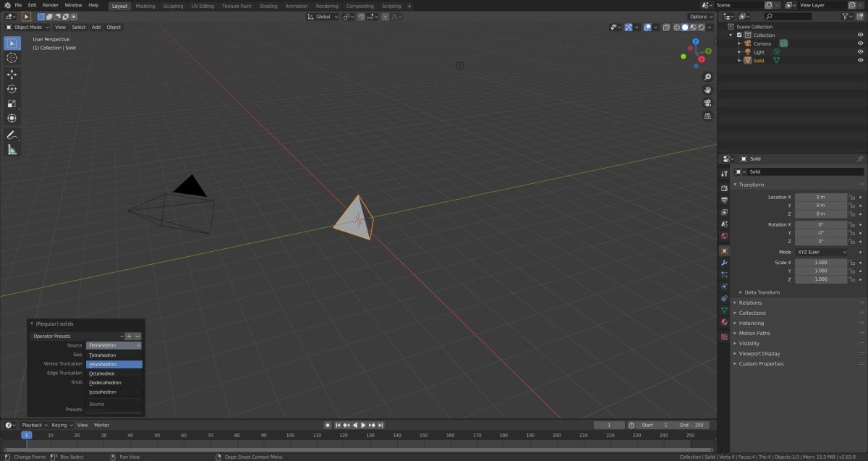
Task: Open the Texture properties tab
Action: (x=724, y=337)
